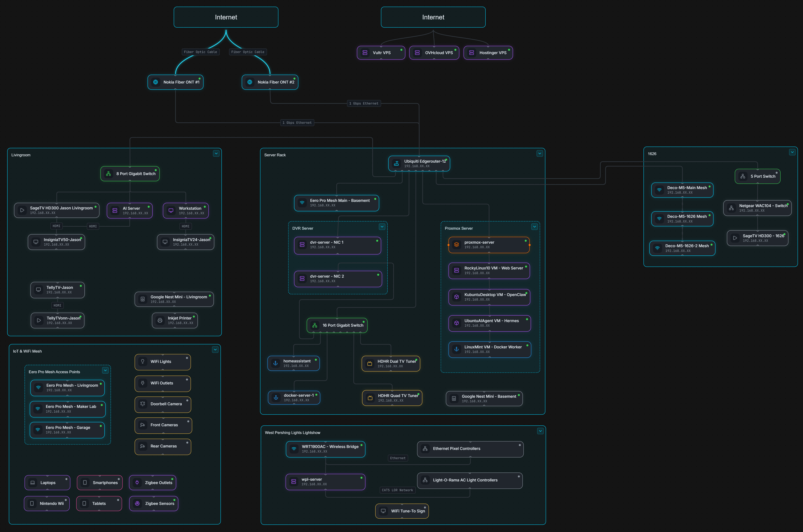Click the laptop icon on Laptops node
The height and width of the screenshot is (532, 803).
[x=33, y=483]
